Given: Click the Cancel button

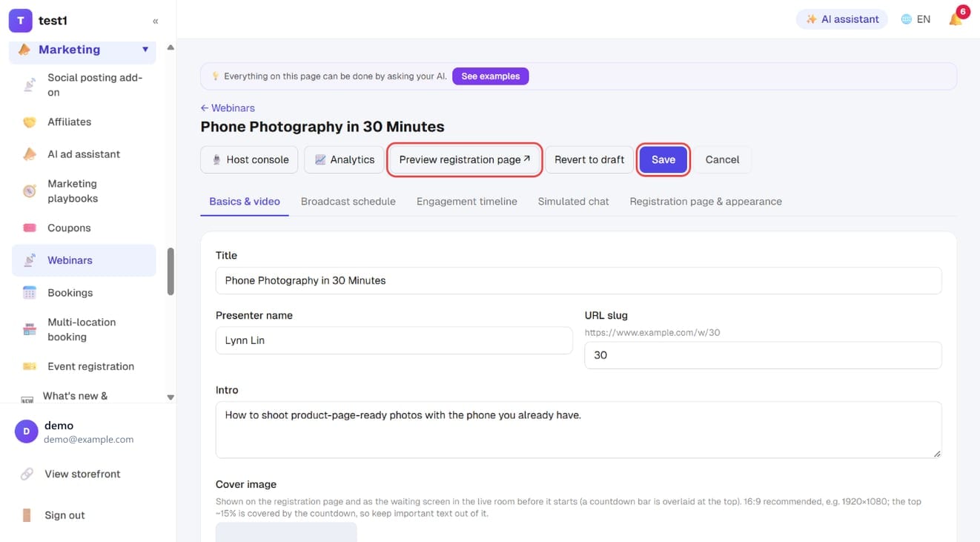Looking at the screenshot, I should 722,159.
